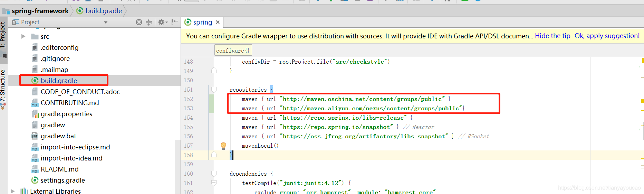The image size is (644, 194).
Task: Close the spring editor tab
Action: [x=218, y=22]
